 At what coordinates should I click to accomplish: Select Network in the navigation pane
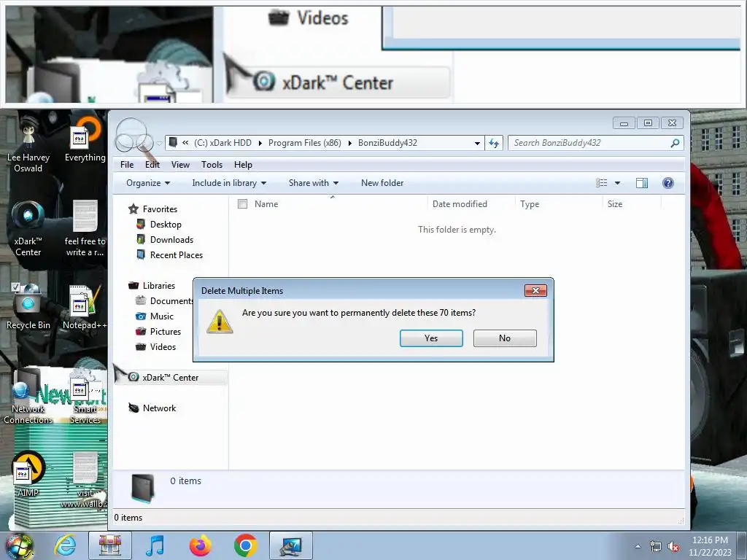pyautogui.click(x=159, y=408)
